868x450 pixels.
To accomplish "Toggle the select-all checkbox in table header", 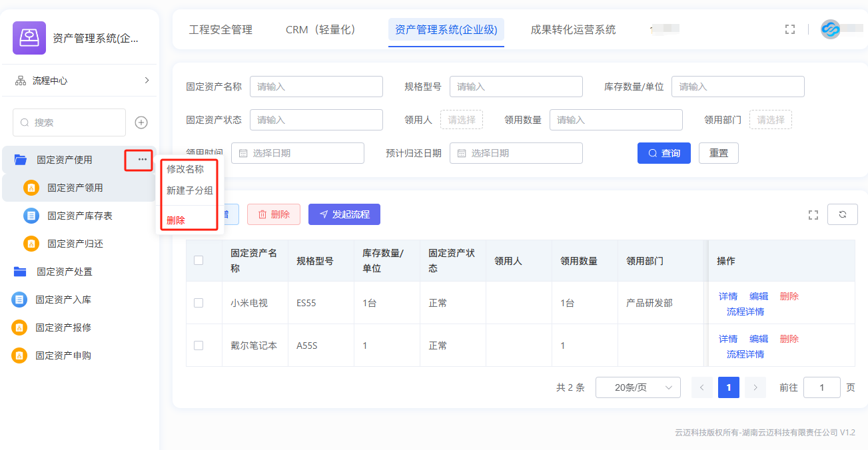I will (199, 260).
